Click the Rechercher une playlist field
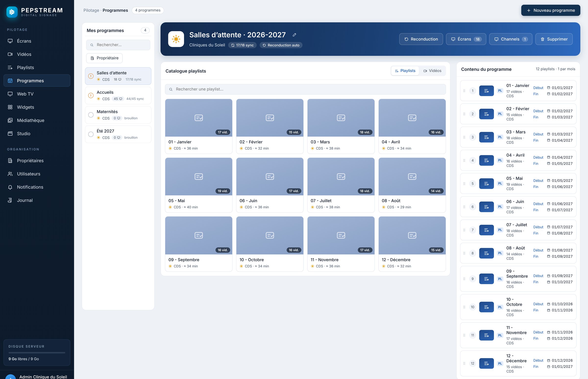 [x=305, y=89]
